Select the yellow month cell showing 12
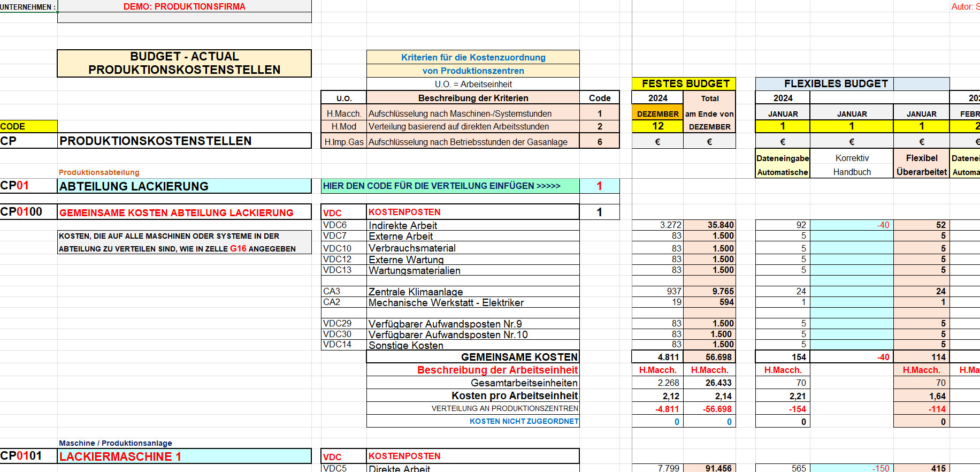Viewport: 980px width, 472px height. tap(657, 126)
